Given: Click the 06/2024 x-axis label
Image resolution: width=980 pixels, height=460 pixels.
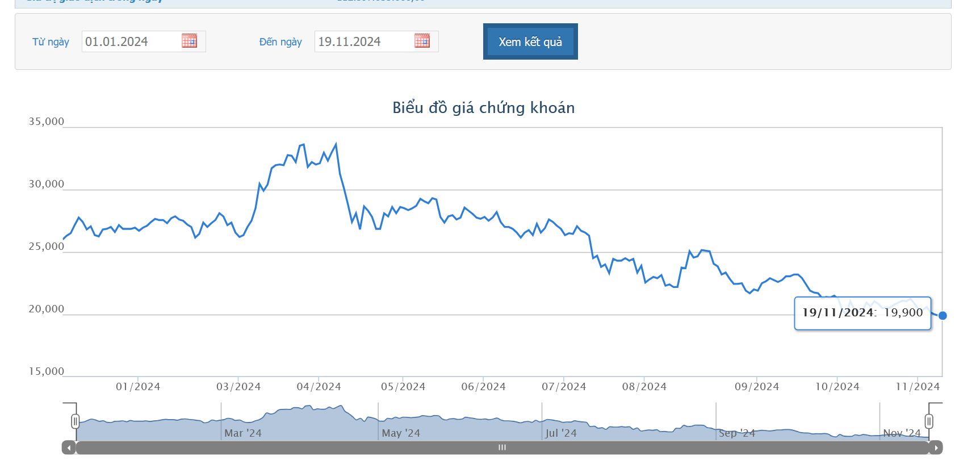Looking at the screenshot, I should 484,387.
